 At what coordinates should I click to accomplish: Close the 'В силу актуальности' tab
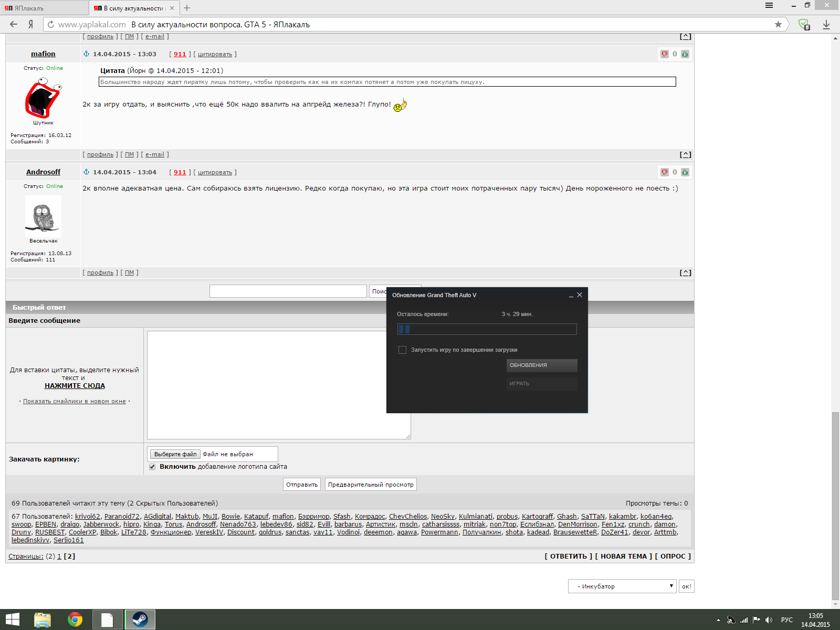172,8
